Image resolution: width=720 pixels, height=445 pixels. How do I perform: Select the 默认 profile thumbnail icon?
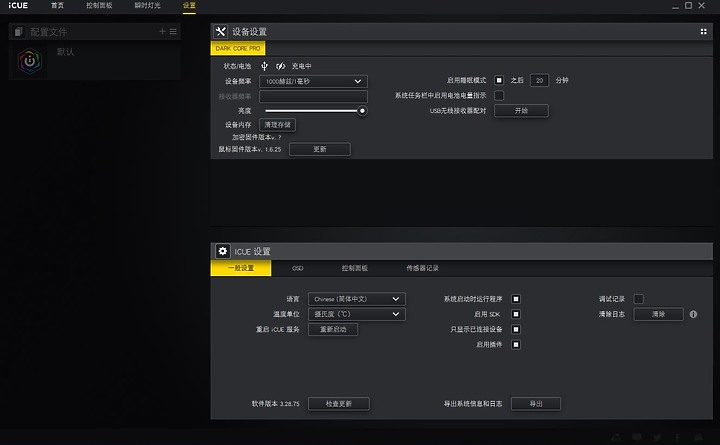[x=30, y=61]
